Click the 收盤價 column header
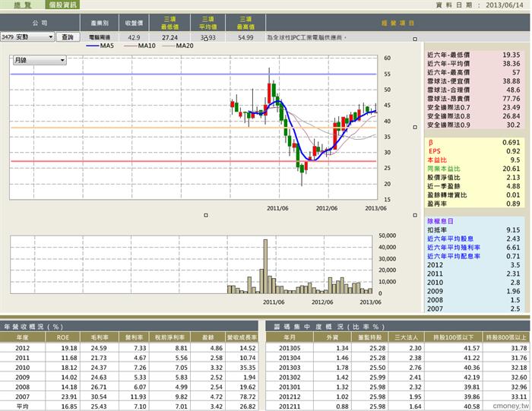 tap(134, 23)
